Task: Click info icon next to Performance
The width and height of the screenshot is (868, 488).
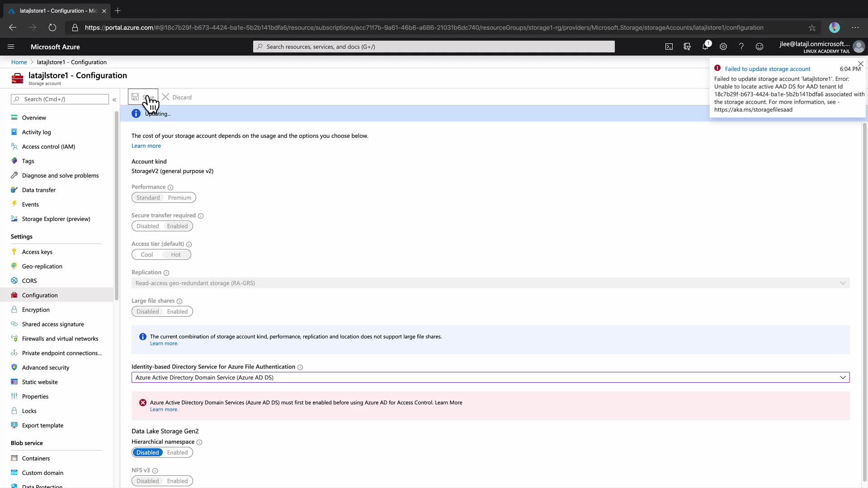Action: pyautogui.click(x=170, y=188)
